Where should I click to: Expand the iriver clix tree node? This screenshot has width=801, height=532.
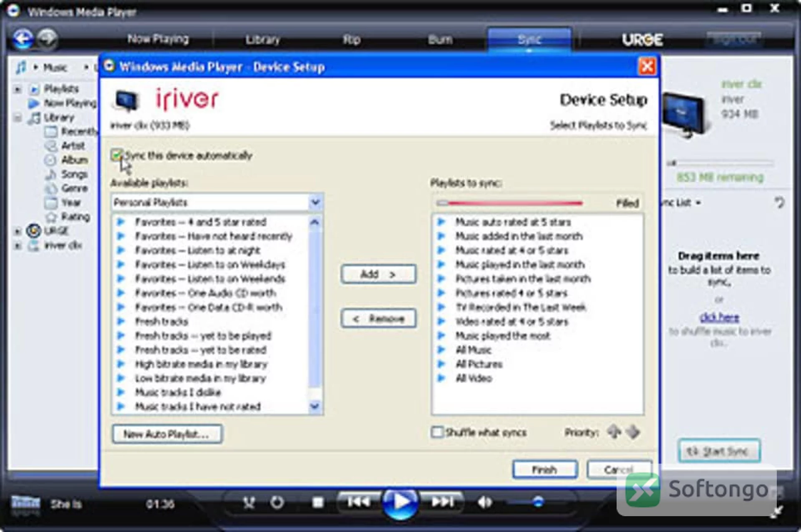(18, 245)
